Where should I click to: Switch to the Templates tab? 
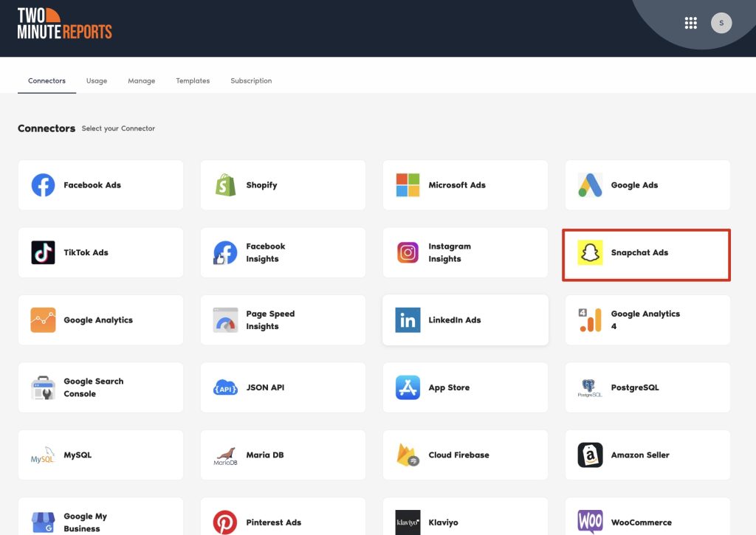pos(193,81)
